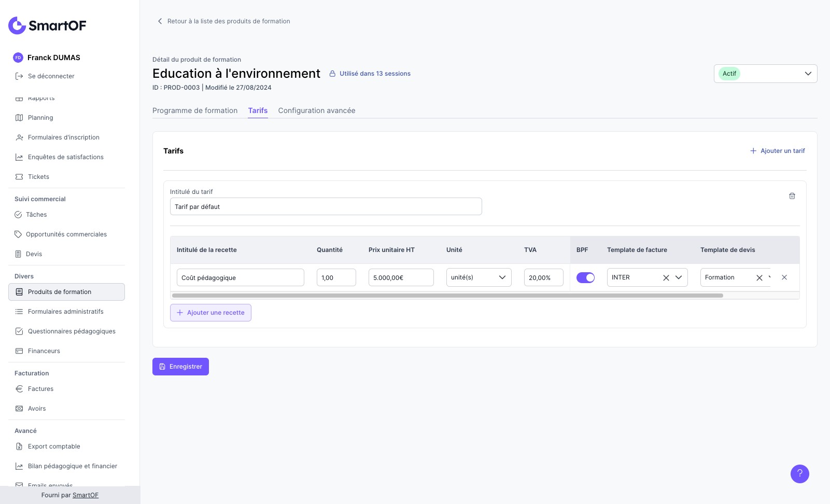Clear the INTER invoice template selection

(666, 278)
